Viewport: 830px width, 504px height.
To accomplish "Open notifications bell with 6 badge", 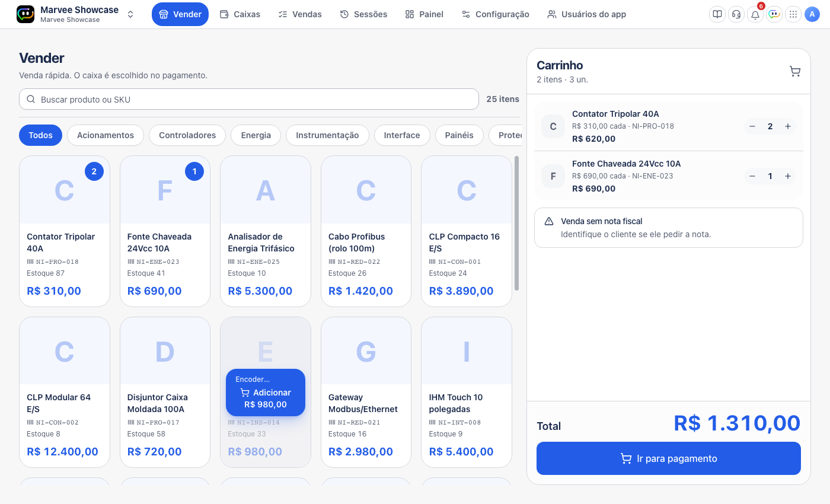I will pos(755,14).
